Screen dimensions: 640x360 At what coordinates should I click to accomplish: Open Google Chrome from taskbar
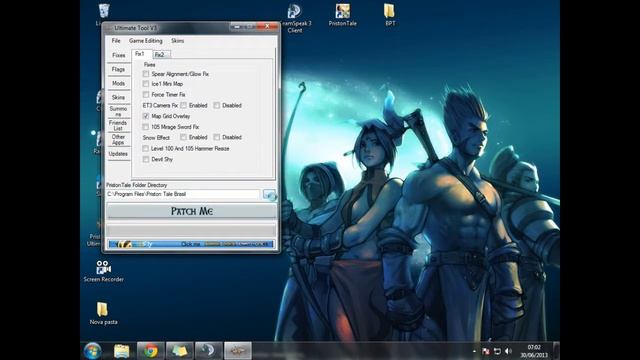(150, 351)
